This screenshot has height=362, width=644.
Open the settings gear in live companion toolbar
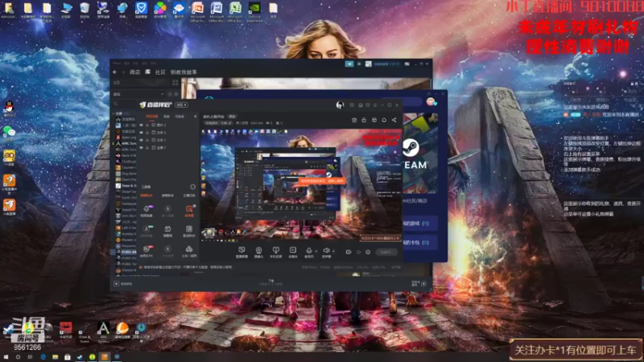tap(368, 252)
